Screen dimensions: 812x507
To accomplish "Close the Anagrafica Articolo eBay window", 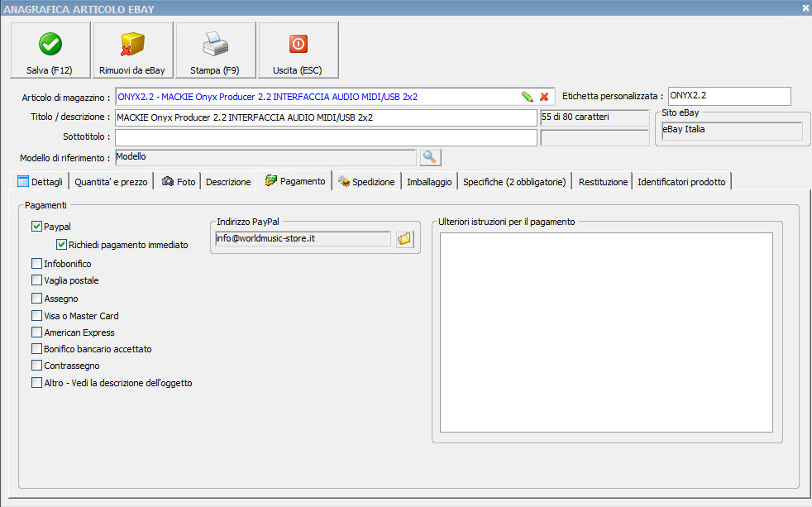I will tap(805, 7).
